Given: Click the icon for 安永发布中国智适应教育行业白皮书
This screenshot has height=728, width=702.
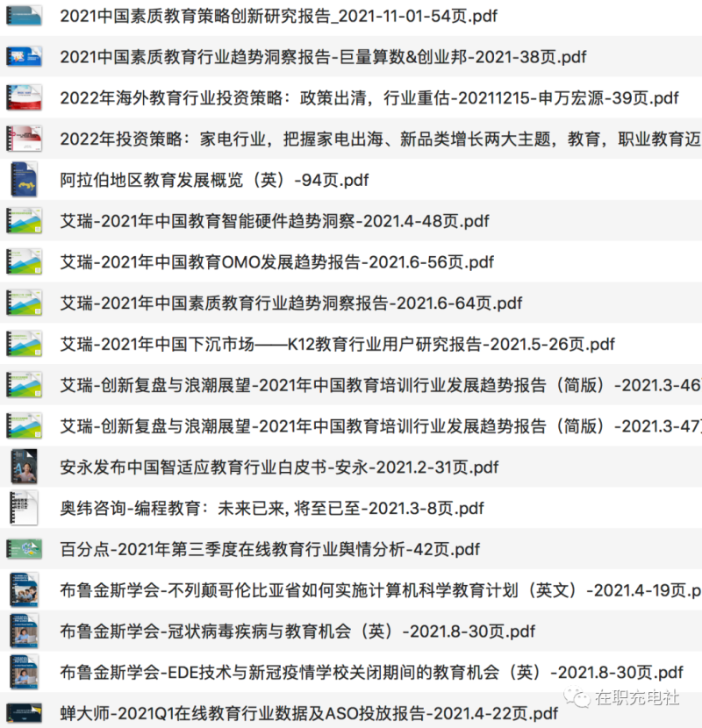Looking at the screenshot, I should [x=24, y=466].
